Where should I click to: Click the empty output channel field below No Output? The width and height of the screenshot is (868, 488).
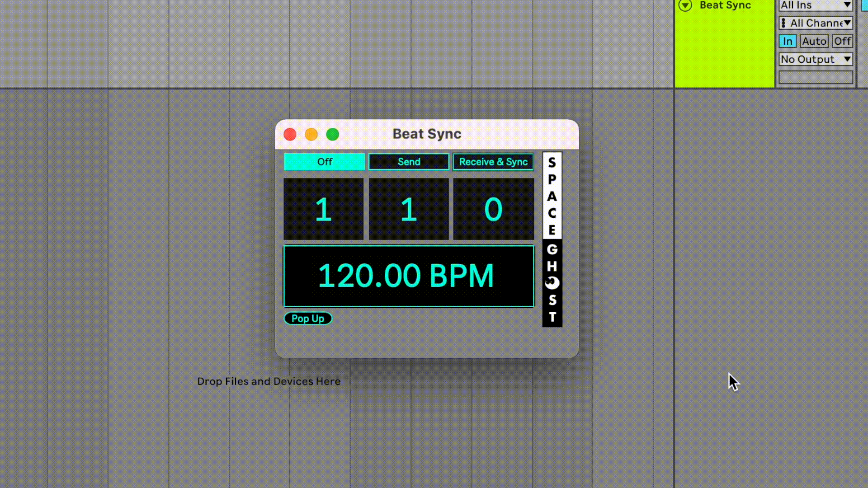[816, 77]
